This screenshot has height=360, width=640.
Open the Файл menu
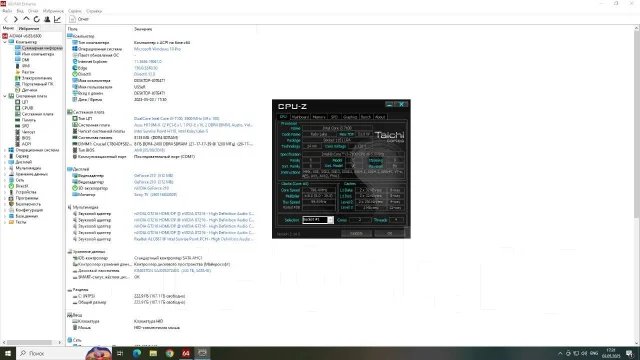pyautogui.click(x=7, y=11)
